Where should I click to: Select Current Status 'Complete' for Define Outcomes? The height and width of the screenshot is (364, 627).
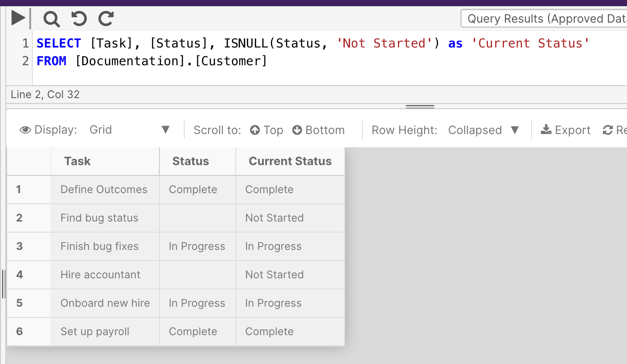point(290,190)
